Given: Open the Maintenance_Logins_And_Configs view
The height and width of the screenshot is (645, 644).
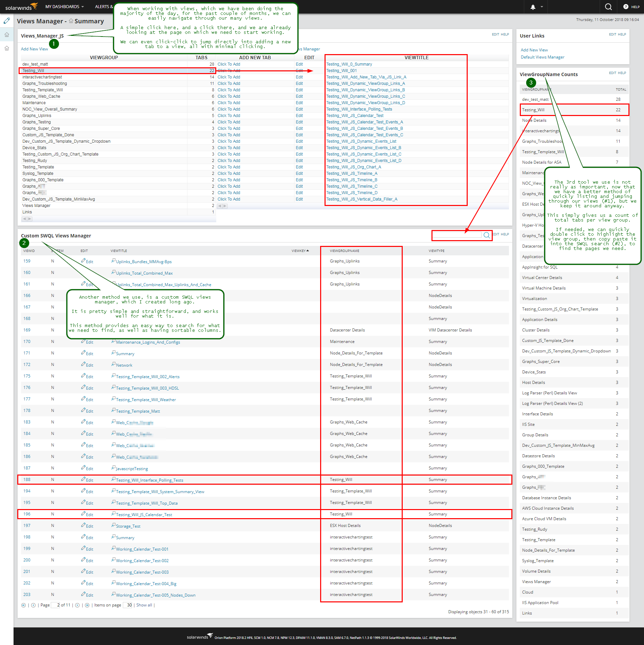Looking at the screenshot, I should point(148,342).
